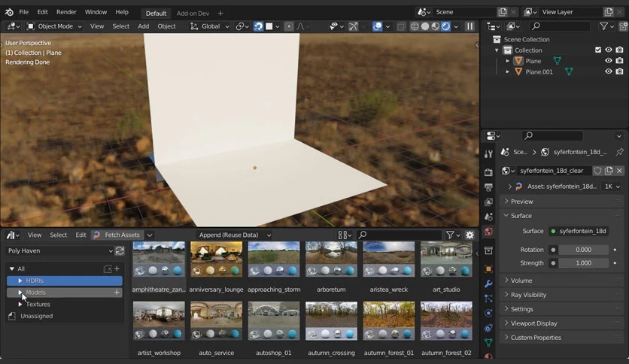Open the Physics properties tab
This screenshot has width=629, height=364.
(x=488, y=313)
